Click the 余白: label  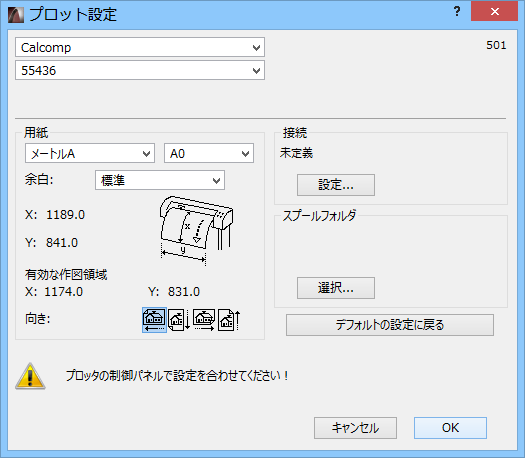click(x=39, y=180)
